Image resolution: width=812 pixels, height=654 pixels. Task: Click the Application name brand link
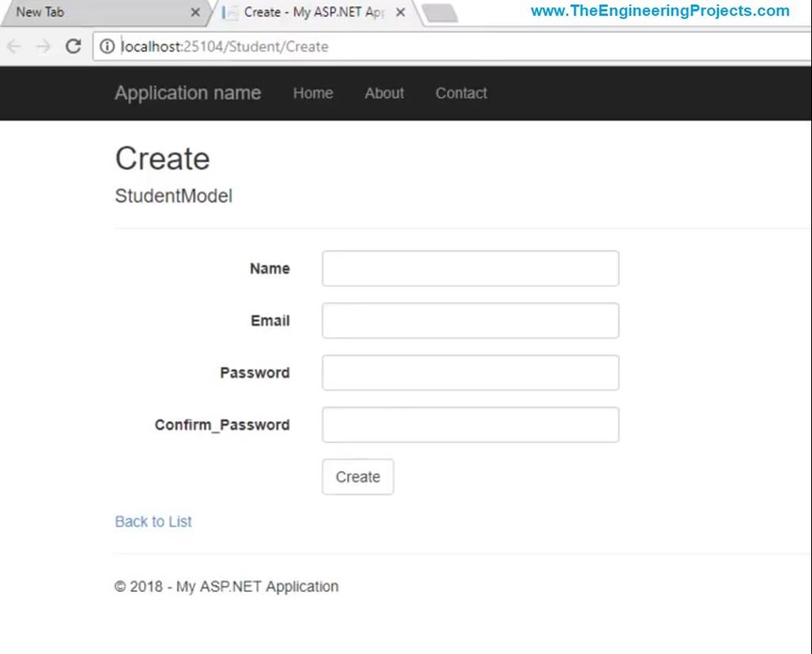(187, 94)
